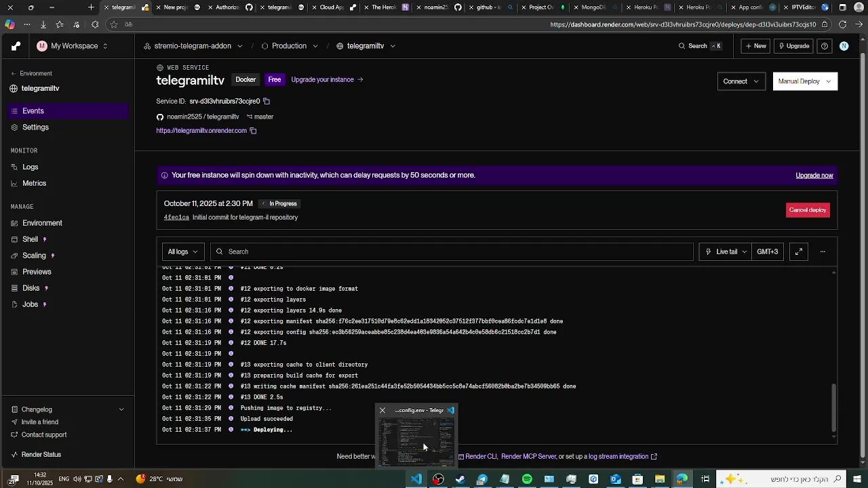Cancel the in-progress deploy
868x488 pixels.
coord(808,210)
